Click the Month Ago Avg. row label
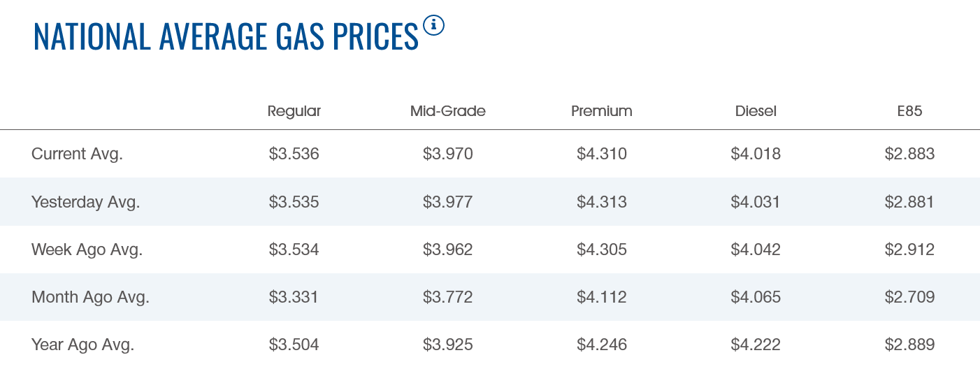 [x=91, y=297]
